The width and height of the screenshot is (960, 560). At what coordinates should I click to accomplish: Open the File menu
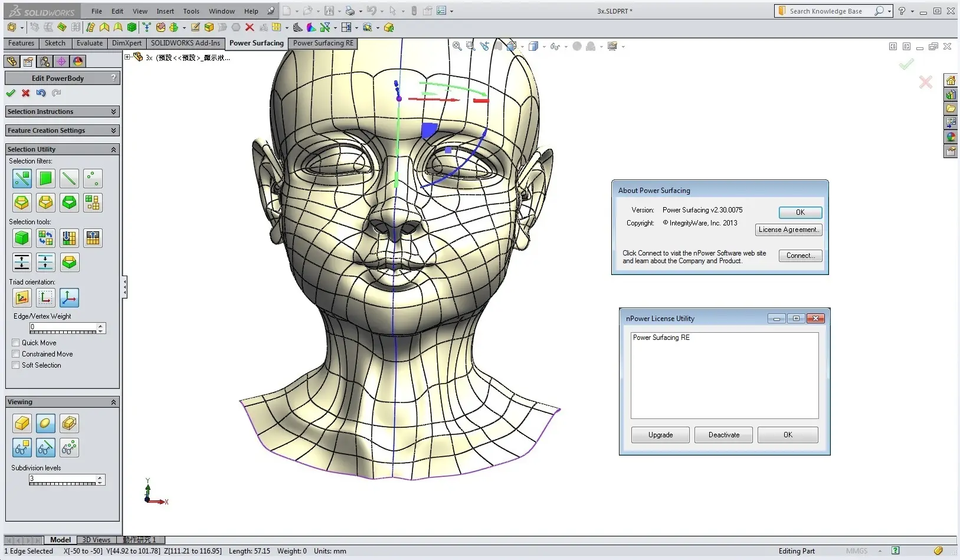tap(97, 11)
